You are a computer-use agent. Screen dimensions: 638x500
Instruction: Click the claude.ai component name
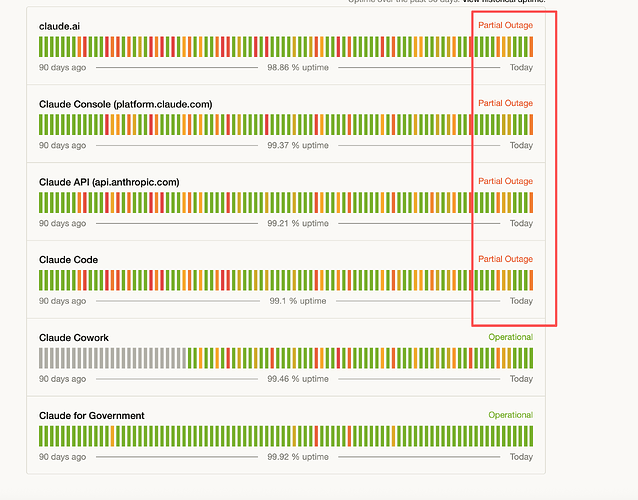tap(59, 26)
